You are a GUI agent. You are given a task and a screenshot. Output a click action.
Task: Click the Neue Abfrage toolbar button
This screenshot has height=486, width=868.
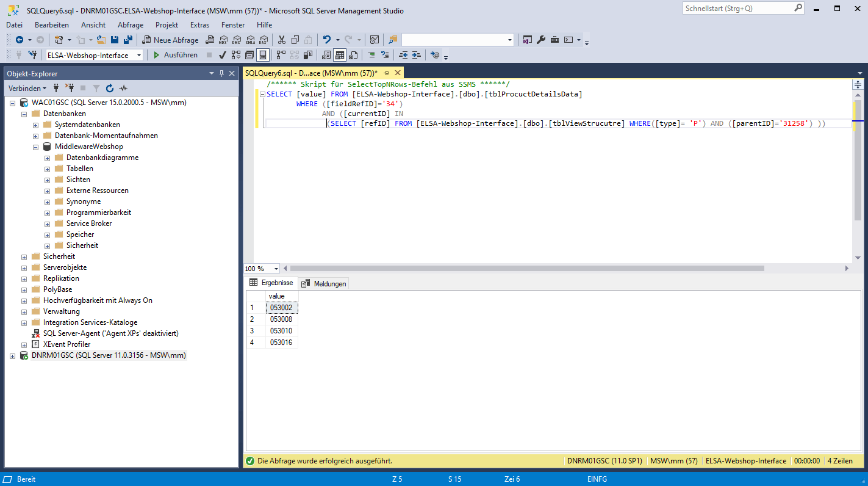[171, 40]
